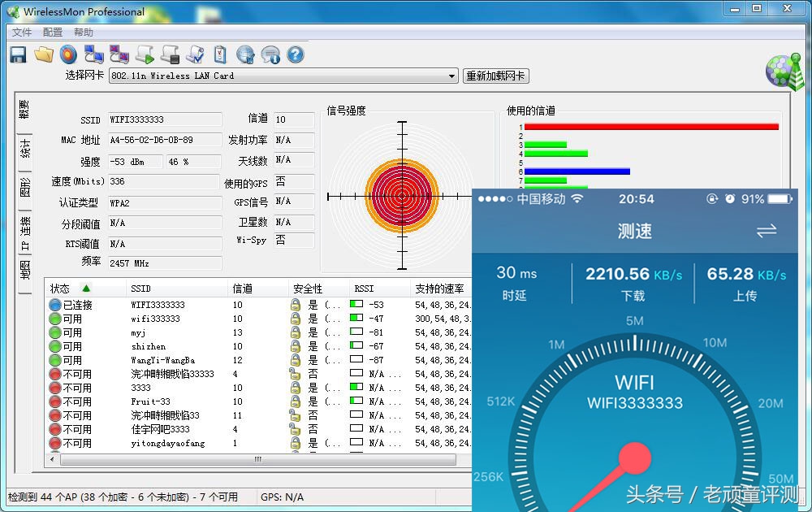The image size is (812, 512).
Task: Collapse the RSSI column via its header
Action: [x=362, y=289]
